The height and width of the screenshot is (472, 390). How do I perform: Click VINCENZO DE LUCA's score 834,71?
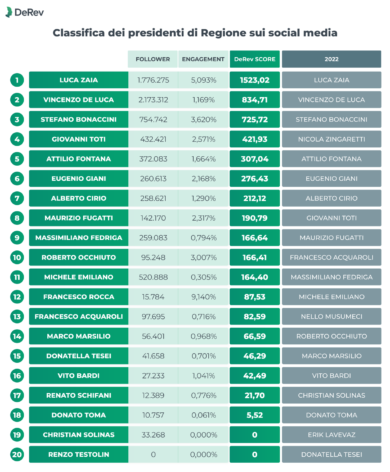tap(255, 100)
